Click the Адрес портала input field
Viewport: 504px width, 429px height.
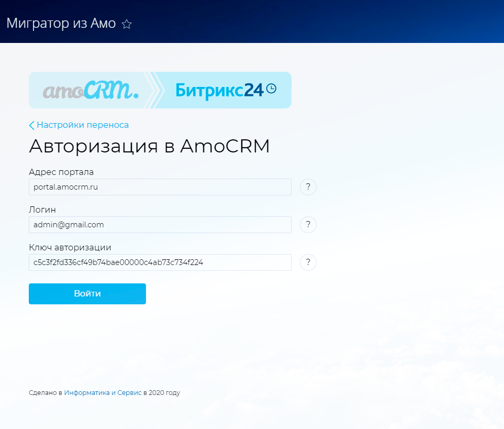point(160,187)
